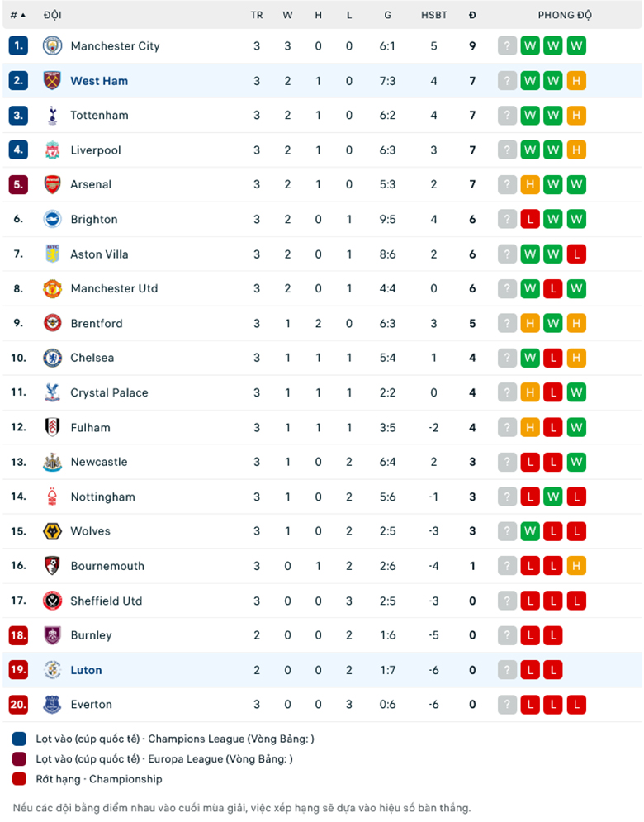Click the Everton club crest
This screenshot has height=822, width=644.
click(52, 705)
